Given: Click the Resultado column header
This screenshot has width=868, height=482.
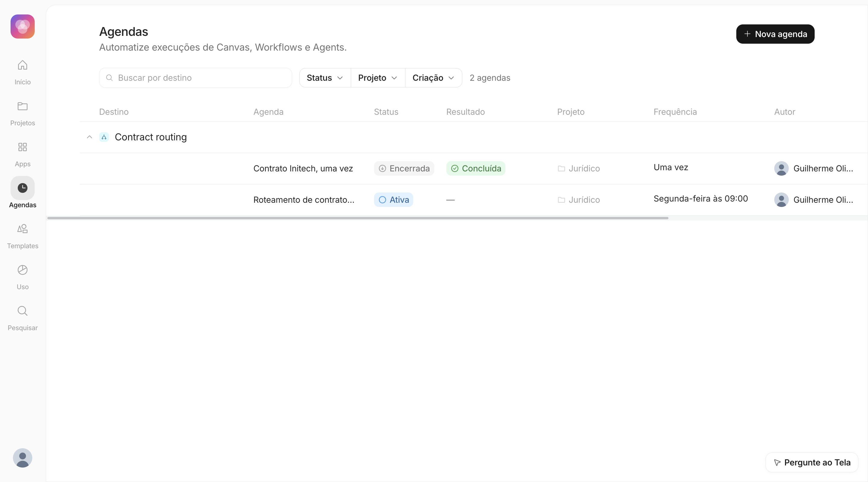Looking at the screenshot, I should (466, 112).
